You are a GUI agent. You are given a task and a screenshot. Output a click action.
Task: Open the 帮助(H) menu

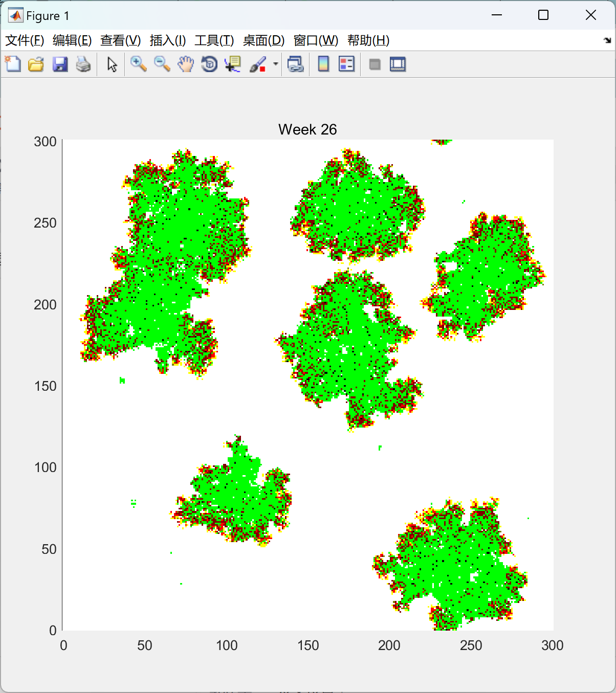(368, 40)
